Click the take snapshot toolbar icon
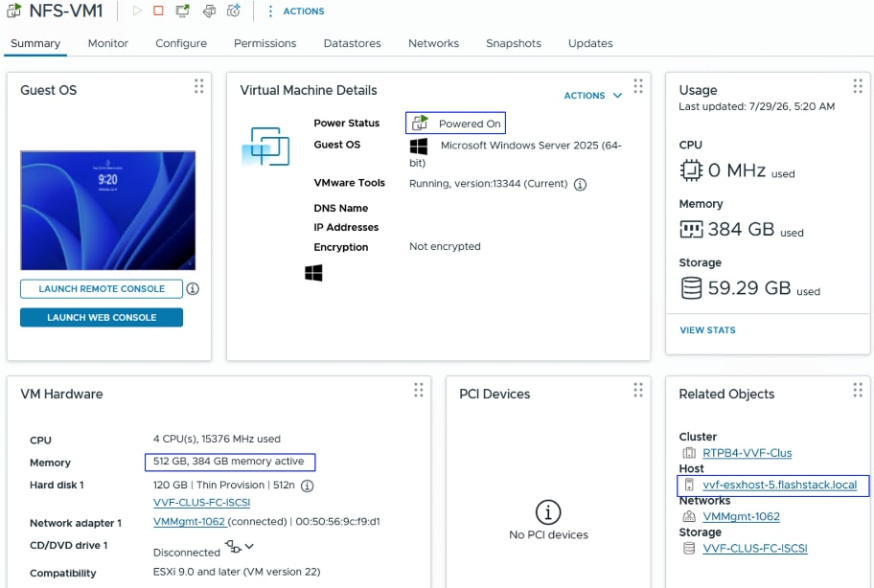The height and width of the screenshot is (588, 874). 234,11
